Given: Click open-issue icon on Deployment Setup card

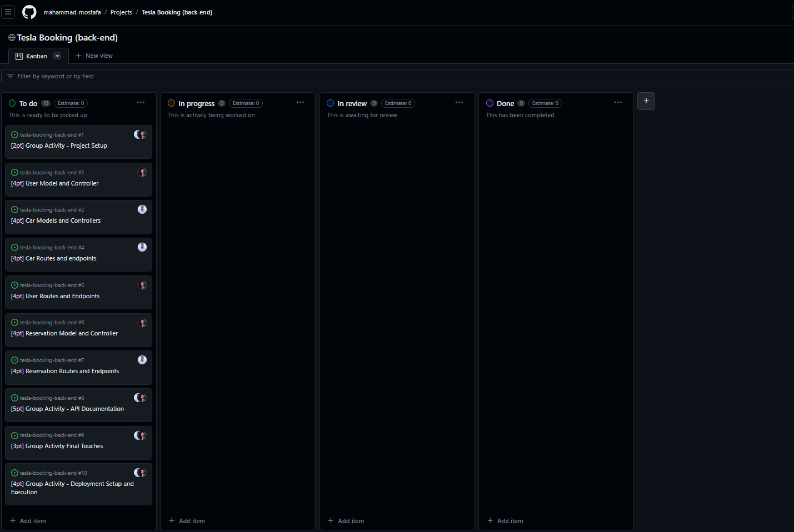Looking at the screenshot, I should coord(14,473).
